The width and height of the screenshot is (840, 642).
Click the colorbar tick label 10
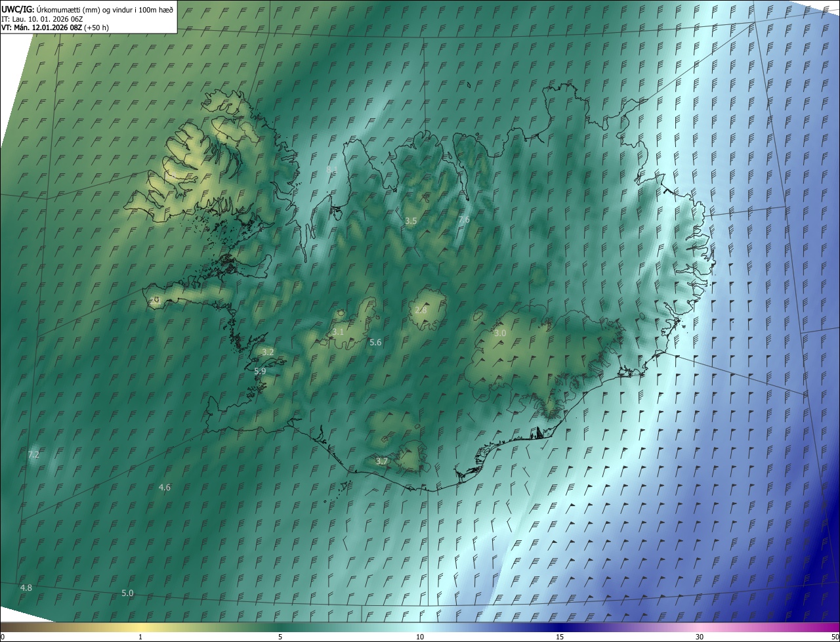pos(420,637)
